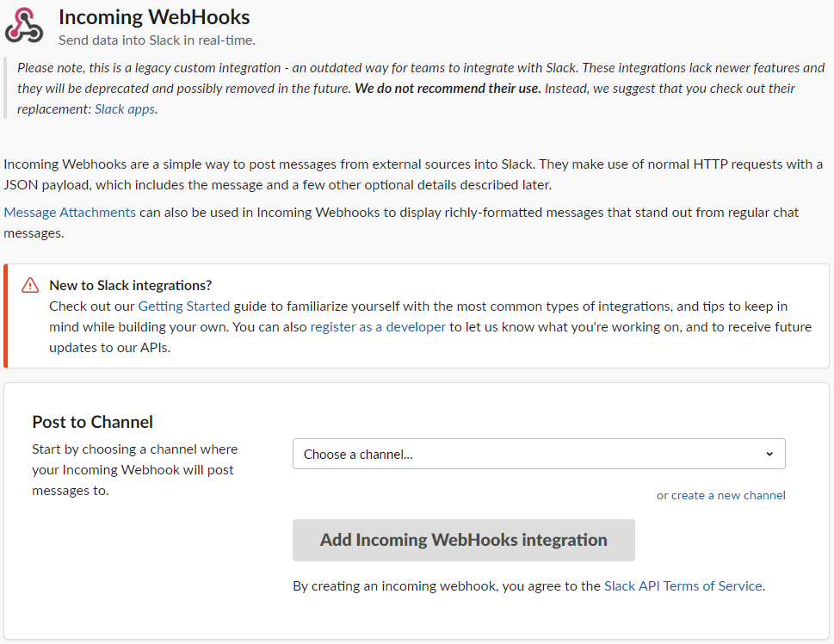Click the New to Slack integrations? heading

click(130, 285)
